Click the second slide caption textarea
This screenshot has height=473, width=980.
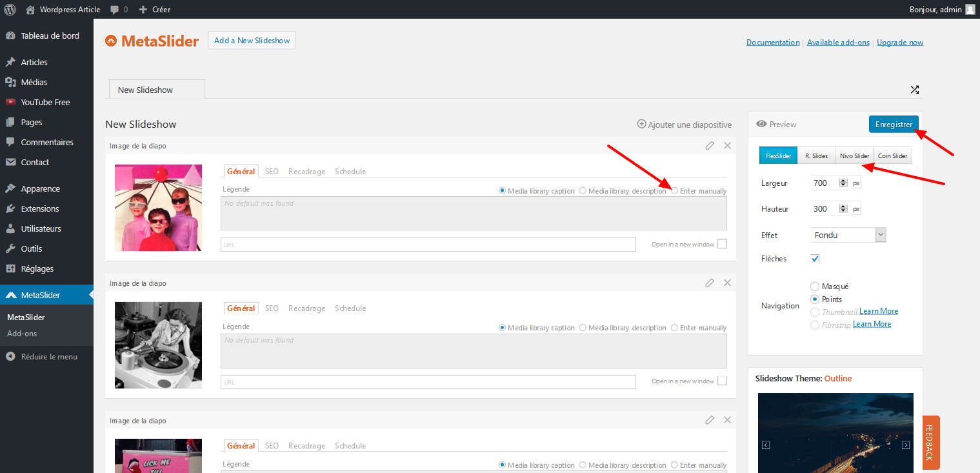click(474, 351)
